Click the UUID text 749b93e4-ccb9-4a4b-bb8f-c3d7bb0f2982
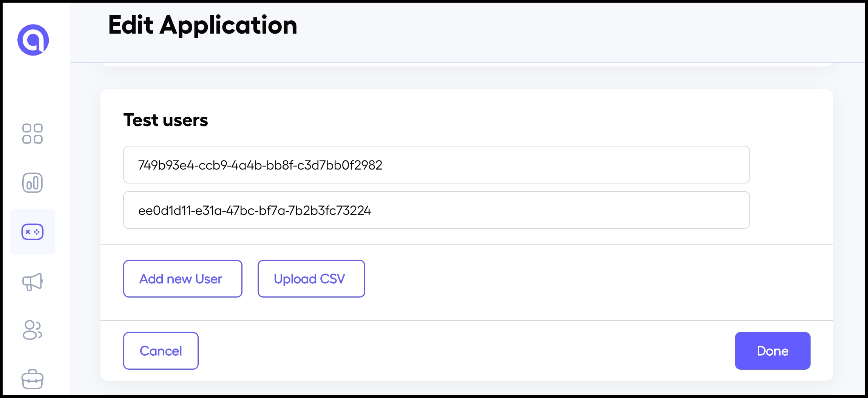 pyautogui.click(x=260, y=165)
